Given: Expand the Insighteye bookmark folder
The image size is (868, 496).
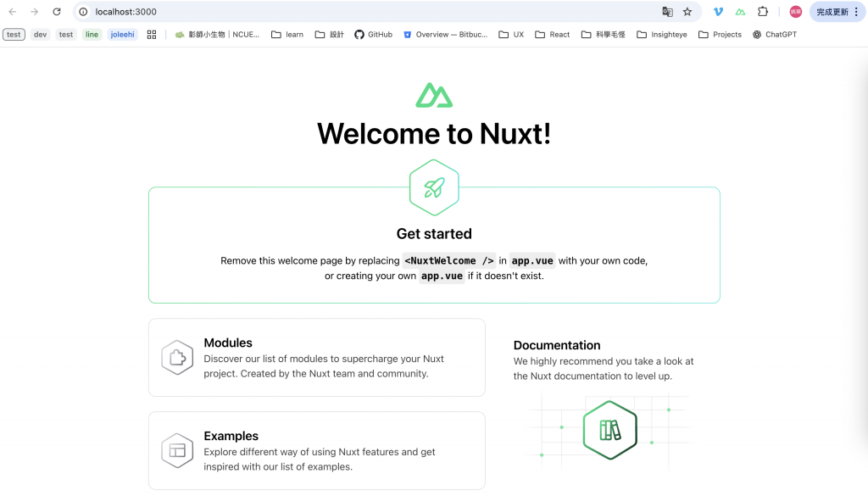Looking at the screenshot, I should [662, 34].
